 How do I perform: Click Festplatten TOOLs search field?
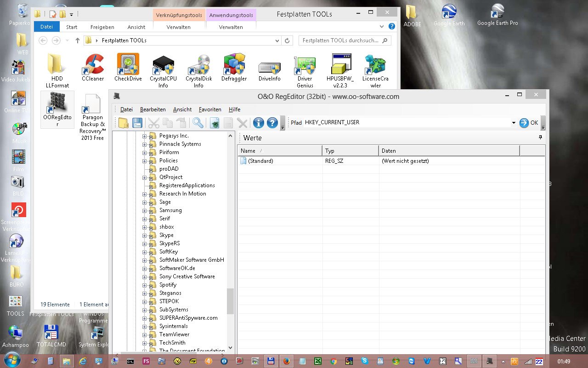(345, 40)
